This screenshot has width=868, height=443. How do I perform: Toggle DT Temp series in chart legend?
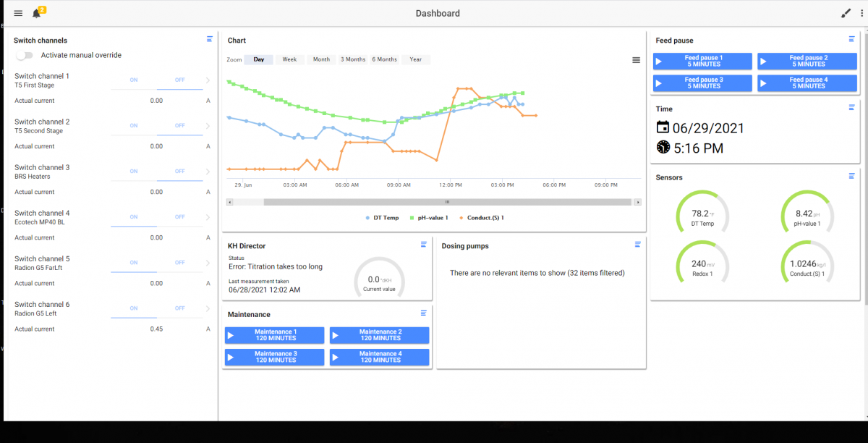click(x=382, y=218)
